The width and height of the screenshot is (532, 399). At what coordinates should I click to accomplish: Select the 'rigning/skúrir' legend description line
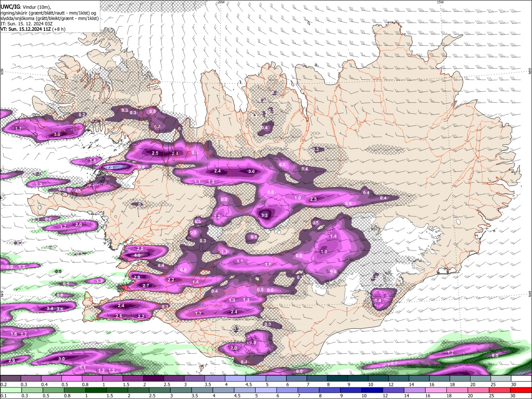click(49, 12)
